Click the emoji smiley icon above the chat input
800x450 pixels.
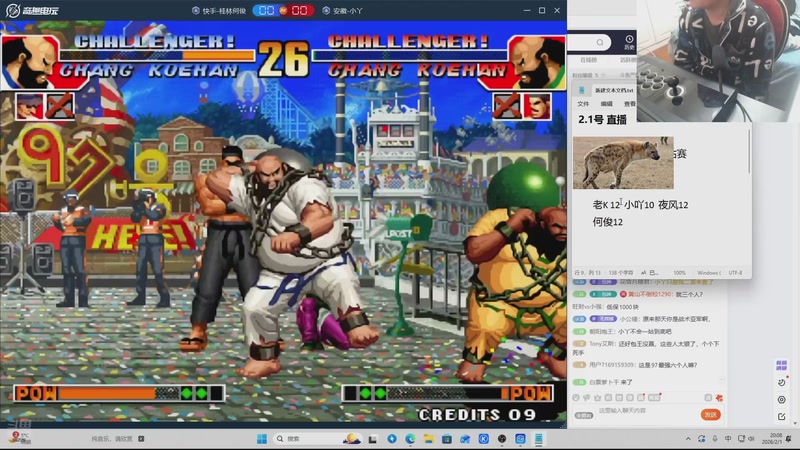tap(576, 397)
